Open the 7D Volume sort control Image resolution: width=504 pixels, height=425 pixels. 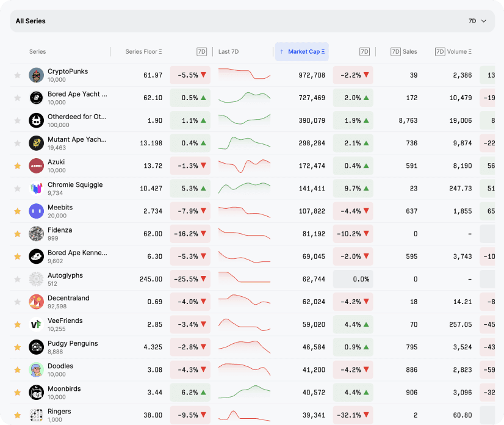[453, 52]
